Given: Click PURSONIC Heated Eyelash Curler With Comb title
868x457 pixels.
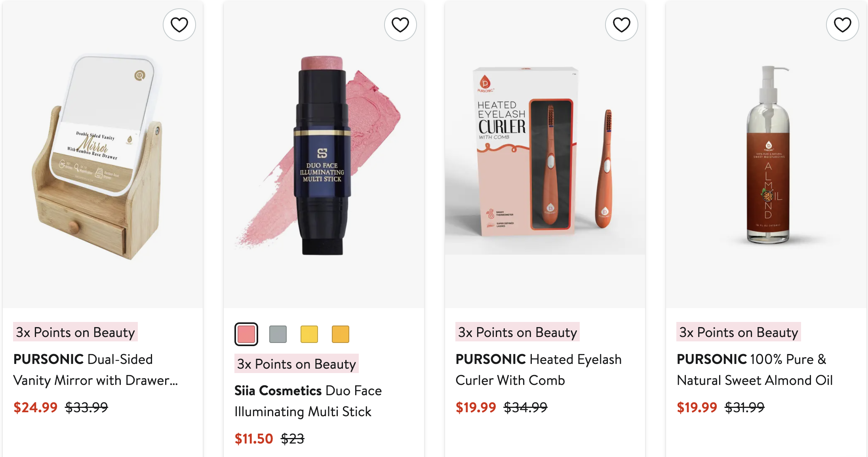Looking at the screenshot, I should pos(538,369).
